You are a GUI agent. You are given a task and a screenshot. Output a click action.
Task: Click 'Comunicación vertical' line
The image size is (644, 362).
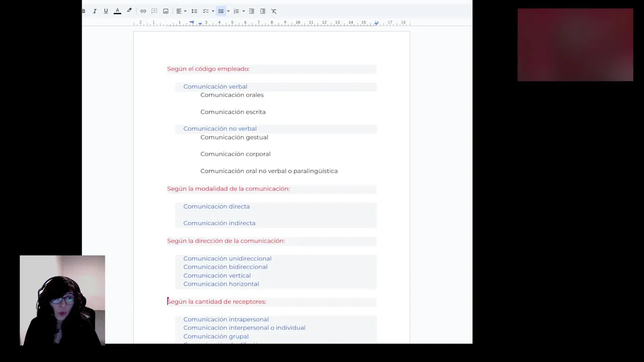coord(217,276)
